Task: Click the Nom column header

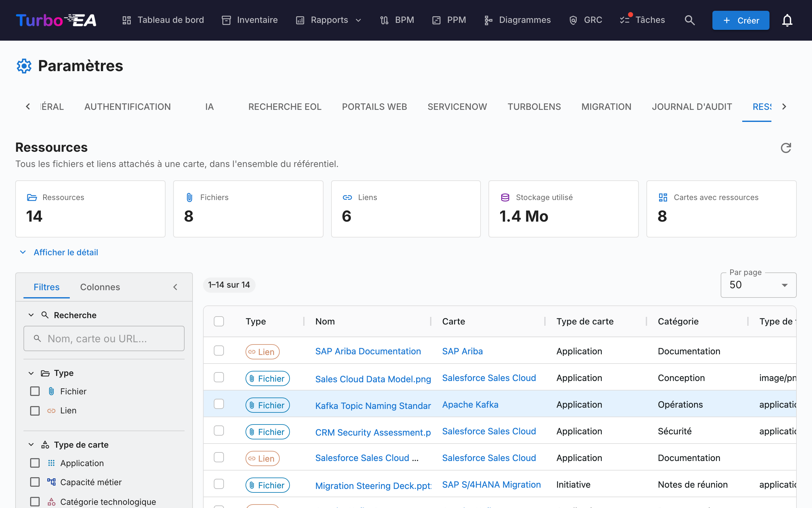Action: pos(325,322)
